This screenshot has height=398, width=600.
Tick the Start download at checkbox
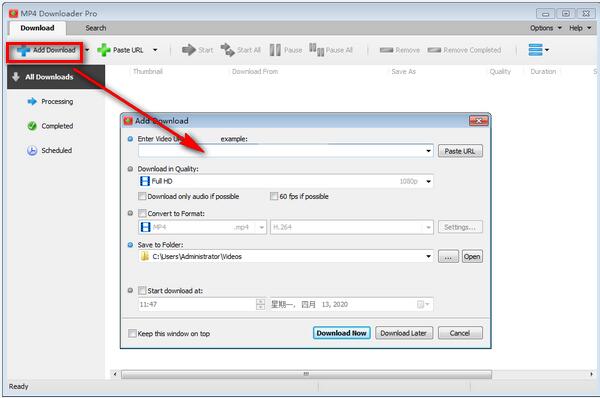[x=142, y=290]
